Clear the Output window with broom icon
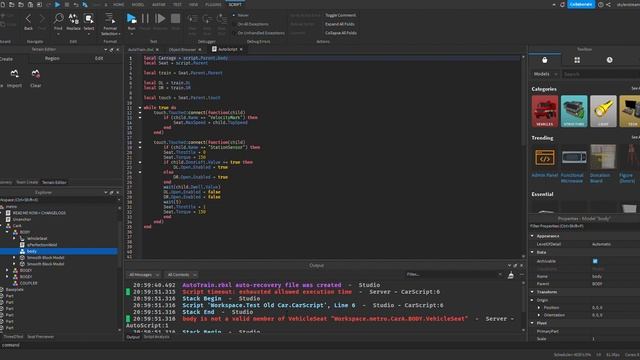Image resolution: width=640 pixels, height=360 pixels. tap(511, 275)
